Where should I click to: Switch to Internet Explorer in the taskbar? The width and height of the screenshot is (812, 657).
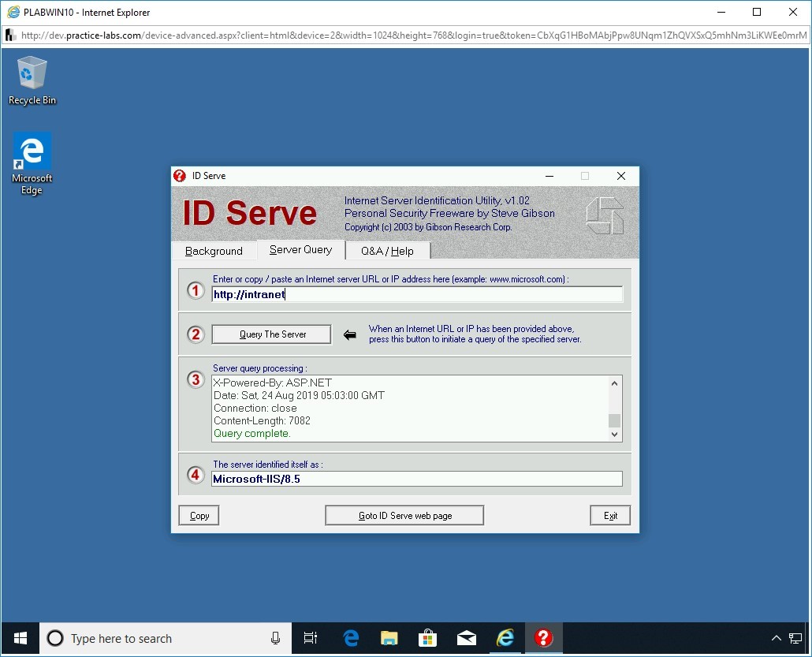[505, 638]
